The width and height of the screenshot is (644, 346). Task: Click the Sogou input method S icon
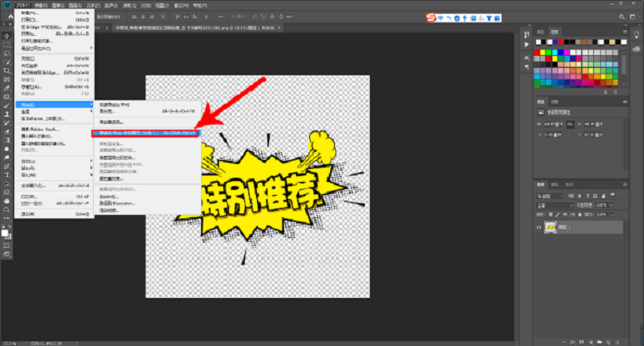pos(431,17)
